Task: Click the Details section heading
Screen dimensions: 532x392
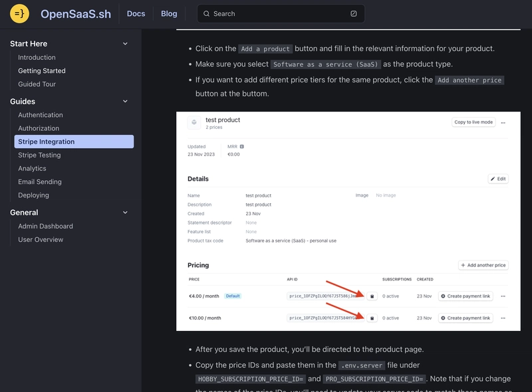Action: pyautogui.click(x=198, y=179)
